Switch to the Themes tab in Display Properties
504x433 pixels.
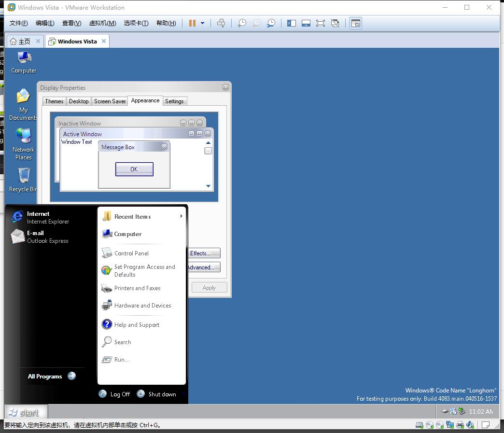(54, 101)
